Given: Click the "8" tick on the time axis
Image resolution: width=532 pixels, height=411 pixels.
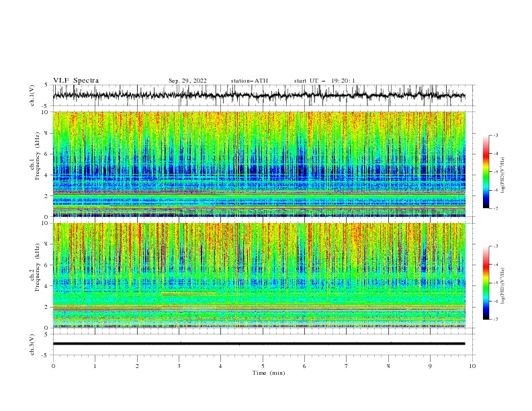Looking at the screenshot, I should click(388, 366).
